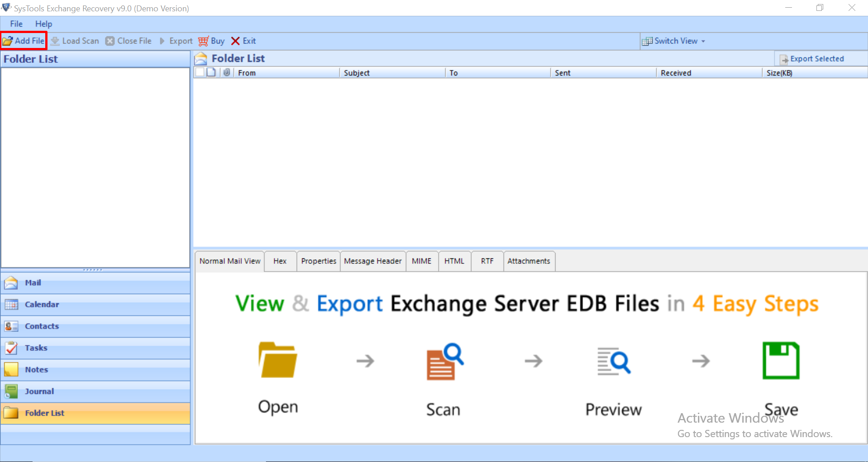
Task: Select Mail in the navigation pane
Action: click(x=95, y=283)
